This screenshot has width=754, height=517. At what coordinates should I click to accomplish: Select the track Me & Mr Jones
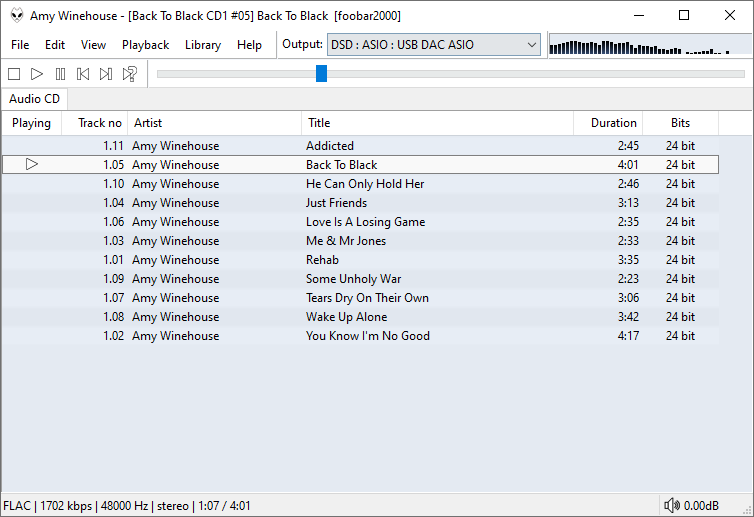361,241
